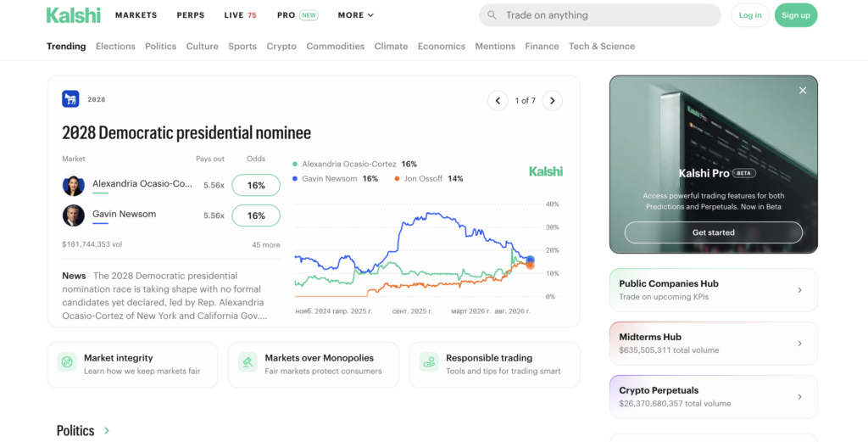Open PERPS in top navigation
This screenshot has width=868, height=442.
(x=191, y=15)
